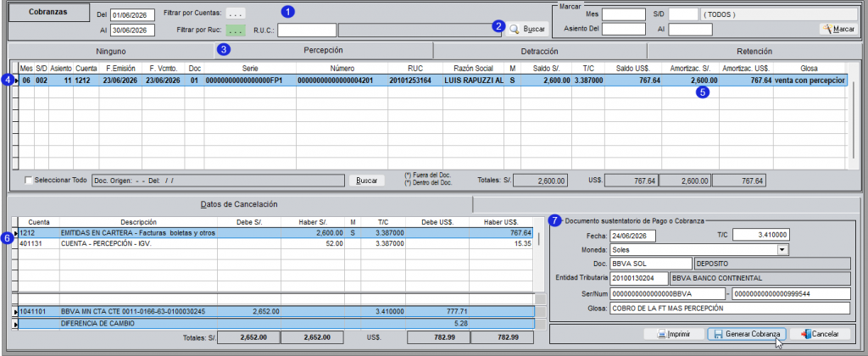Click Generar Cobranza save button
The width and height of the screenshot is (868, 356).
747,335
